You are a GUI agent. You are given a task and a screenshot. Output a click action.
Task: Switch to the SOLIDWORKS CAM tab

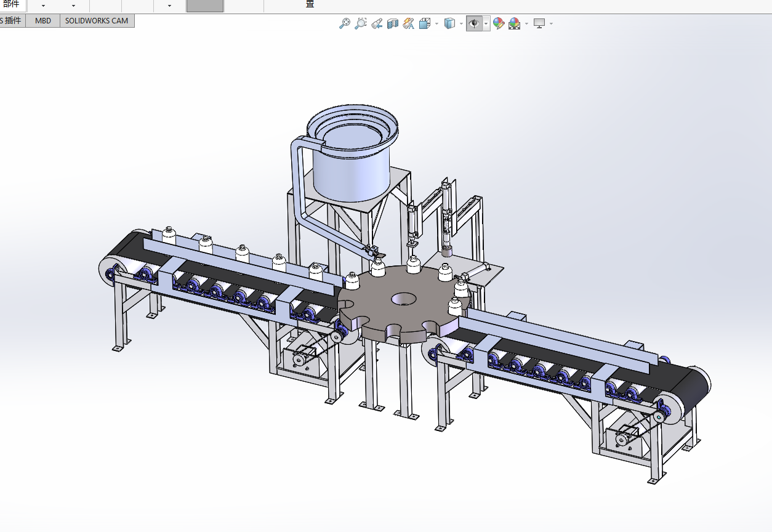pyautogui.click(x=97, y=20)
